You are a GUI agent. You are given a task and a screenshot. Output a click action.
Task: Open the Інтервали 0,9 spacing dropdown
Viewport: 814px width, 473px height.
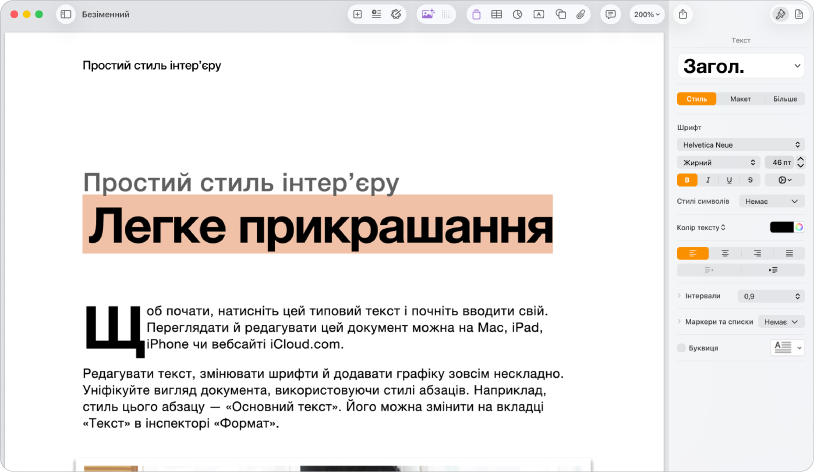(771, 296)
